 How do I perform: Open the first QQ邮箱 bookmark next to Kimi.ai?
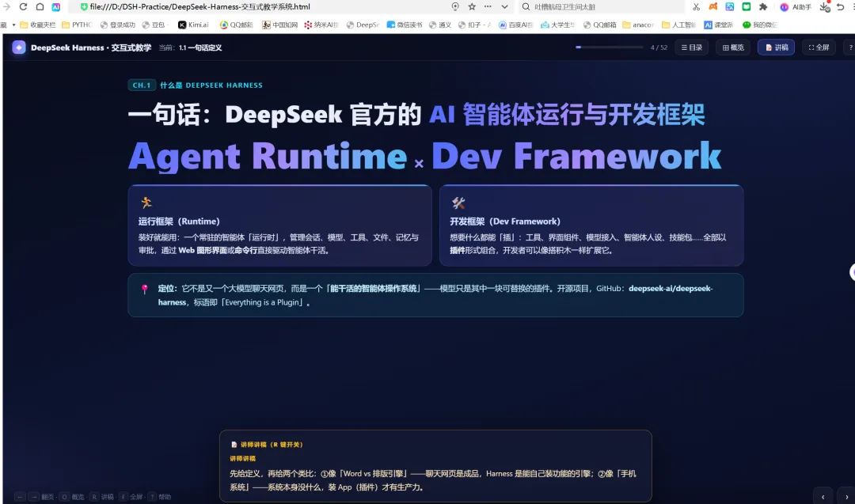click(236, 25)
